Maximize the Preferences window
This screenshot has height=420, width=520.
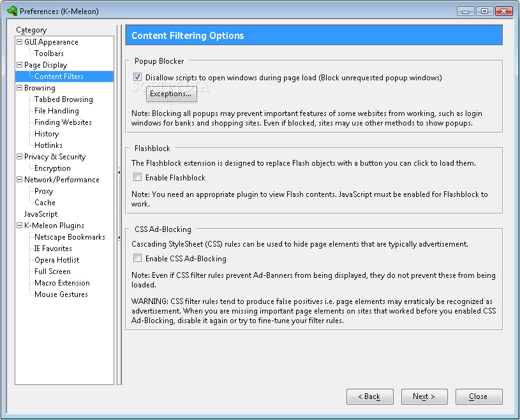[484, 11]
